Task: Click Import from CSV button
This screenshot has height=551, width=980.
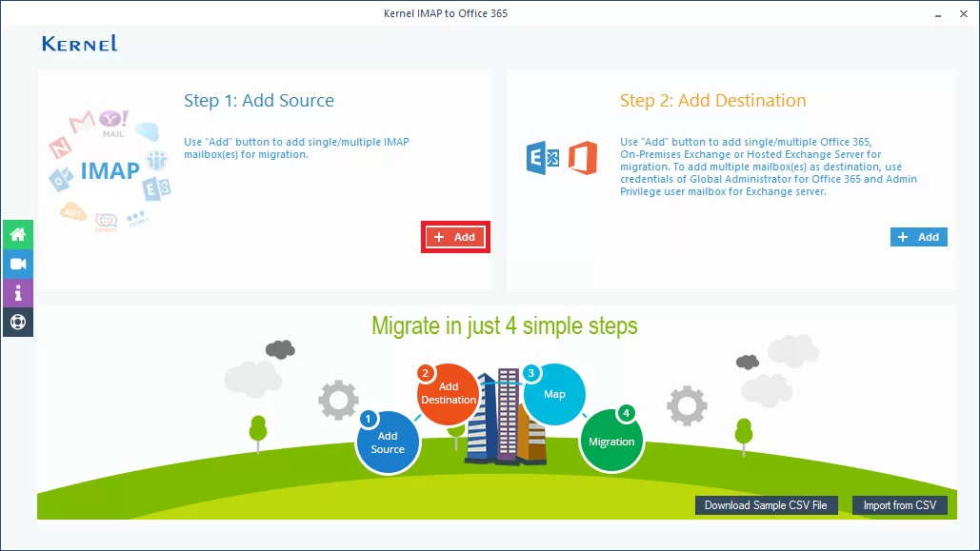Action: pyautogui.click(x=899, y=505)
